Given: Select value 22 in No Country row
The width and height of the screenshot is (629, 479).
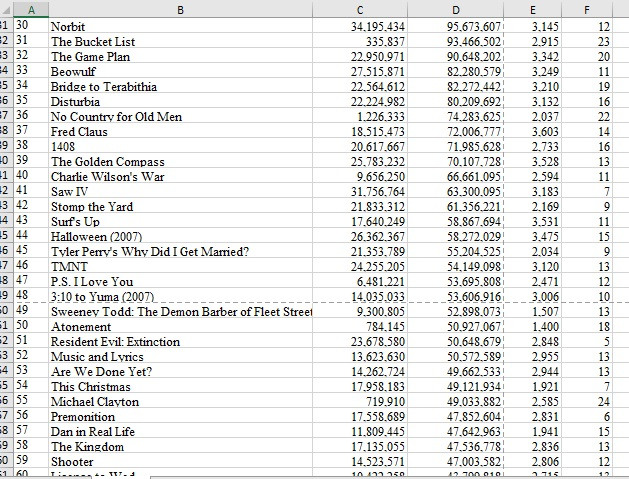Looking at the screenshot, I should [x=586, y=116].
